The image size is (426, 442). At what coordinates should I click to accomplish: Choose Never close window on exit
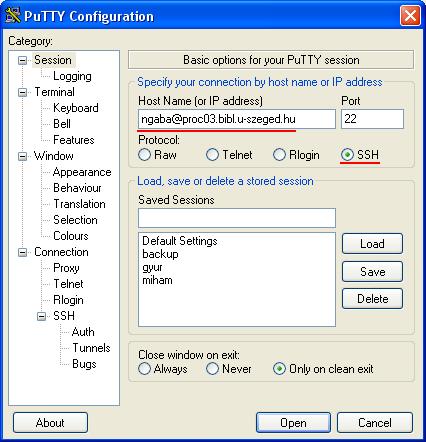(x=212, y=369)
